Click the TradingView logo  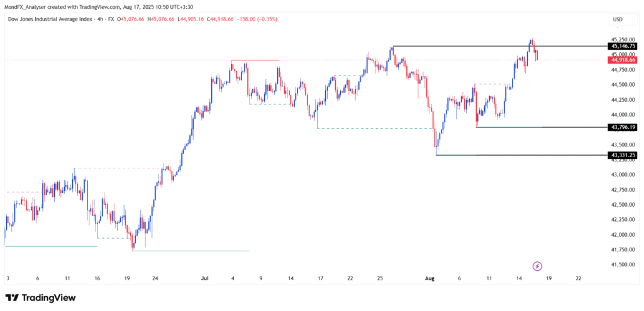point(40,298)
